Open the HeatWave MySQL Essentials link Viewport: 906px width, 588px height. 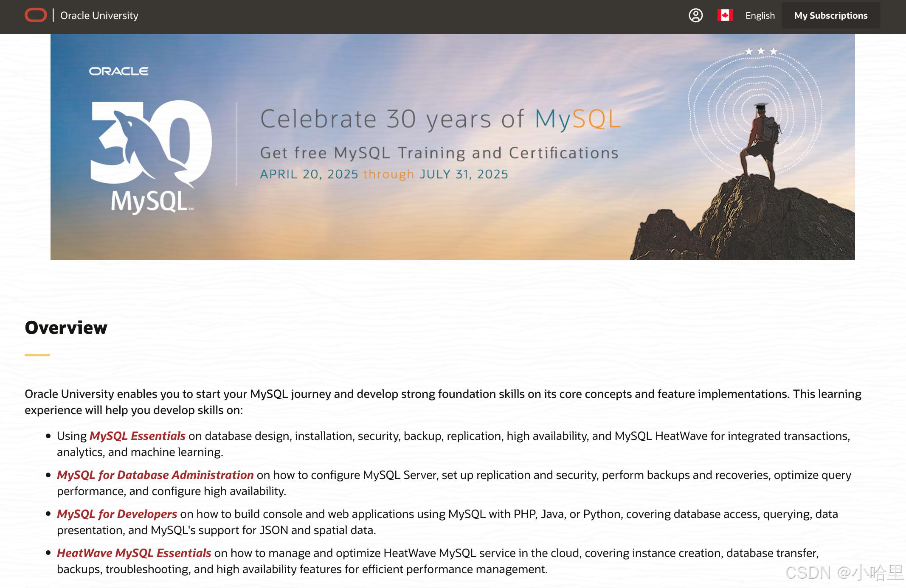pos(134,553)
